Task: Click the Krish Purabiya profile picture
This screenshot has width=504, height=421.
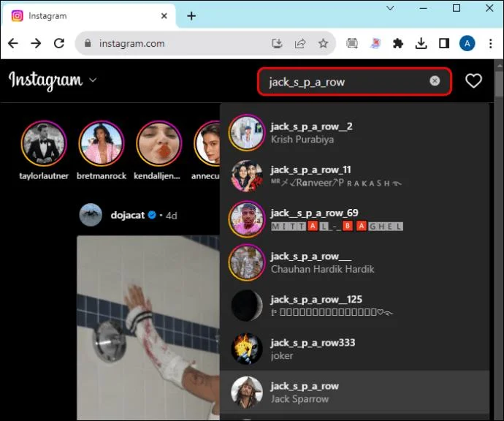Action: click(247, 132)
